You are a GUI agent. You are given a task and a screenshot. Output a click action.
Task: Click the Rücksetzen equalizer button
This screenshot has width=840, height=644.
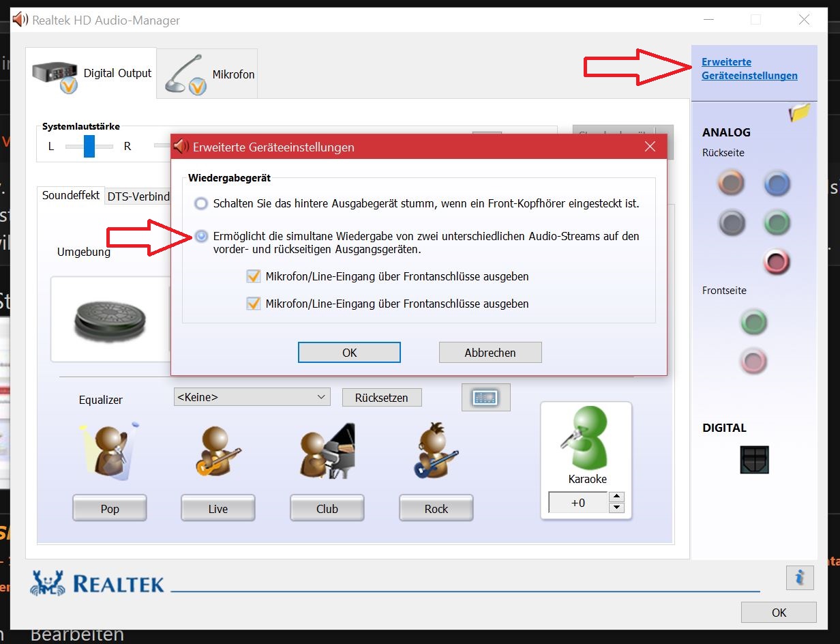click(382, 398)
